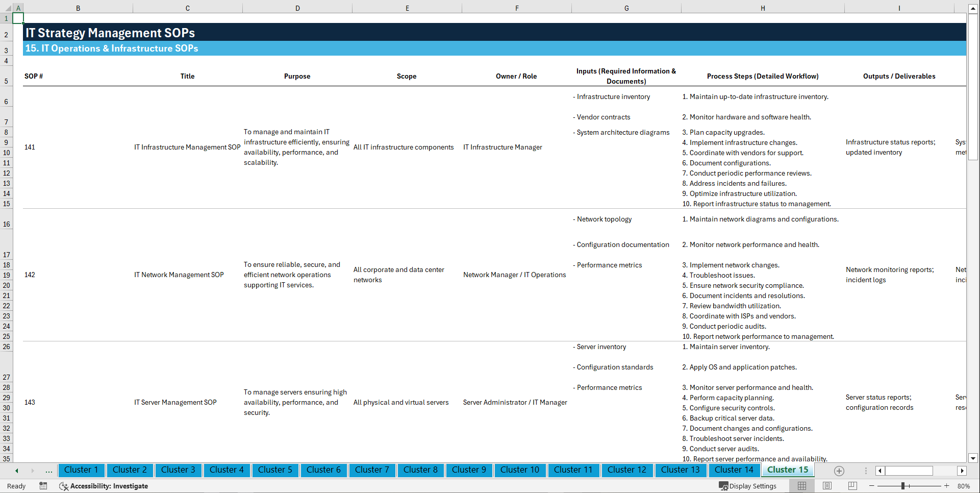Switch to the Cluster 8 sheet tab
The width and height of the screenshot is (980, 493).
[x=420, y=470]
